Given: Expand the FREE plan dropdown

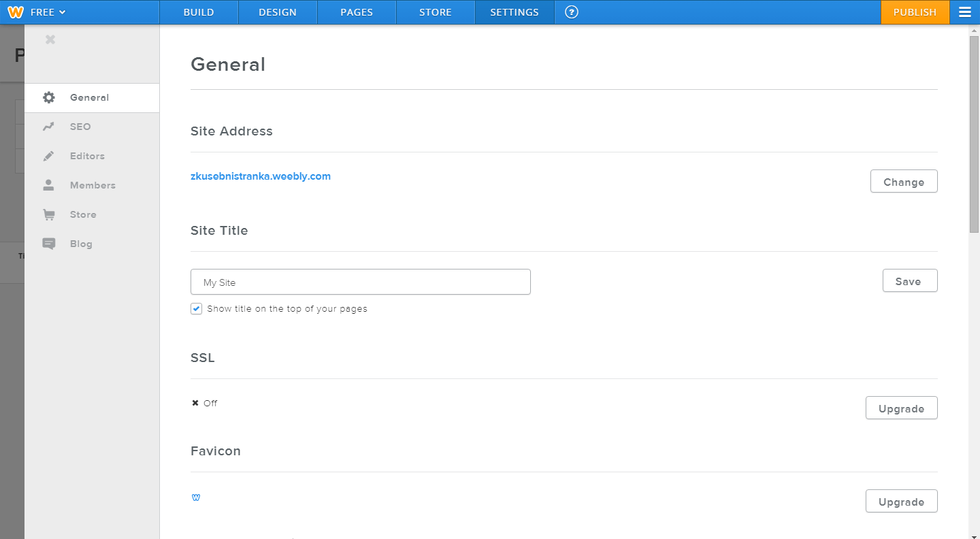Looking at the screenshot, I should click(x=48, y=12).
